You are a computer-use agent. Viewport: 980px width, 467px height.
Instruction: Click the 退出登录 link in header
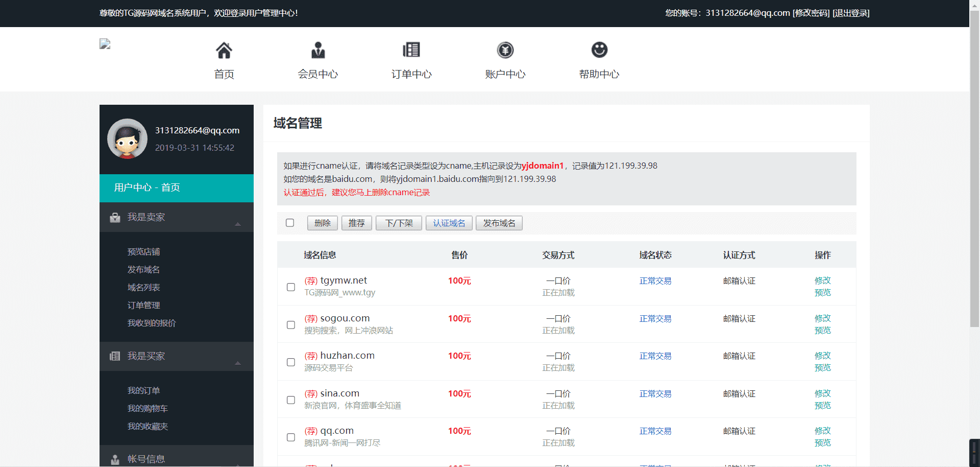coord(851,13)
